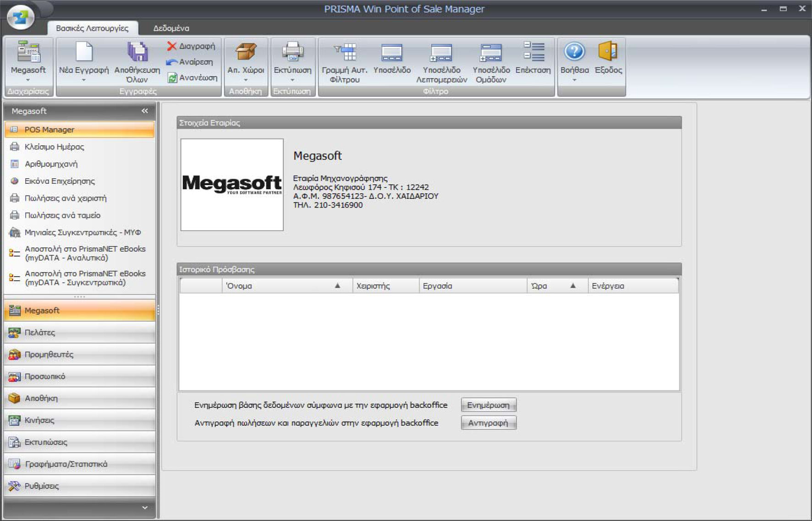Image resolution: width=812 pixels, height=521 pixels.
Task: Click the Διαγραφή delete icon in ribbon
Action: pos(172,46)
